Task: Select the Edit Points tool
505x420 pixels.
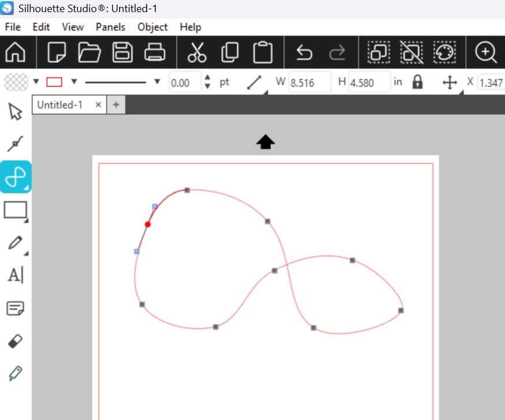Action: (x=16, y=144)
